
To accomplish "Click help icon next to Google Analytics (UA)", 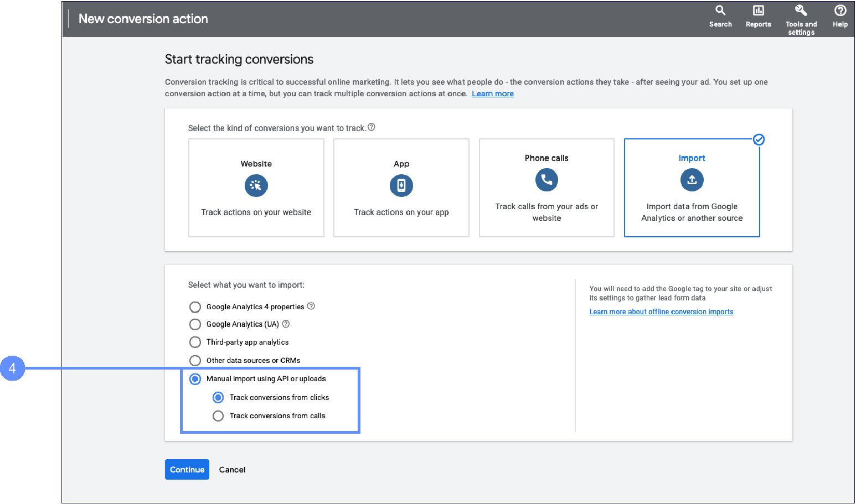I will point(286,324).
